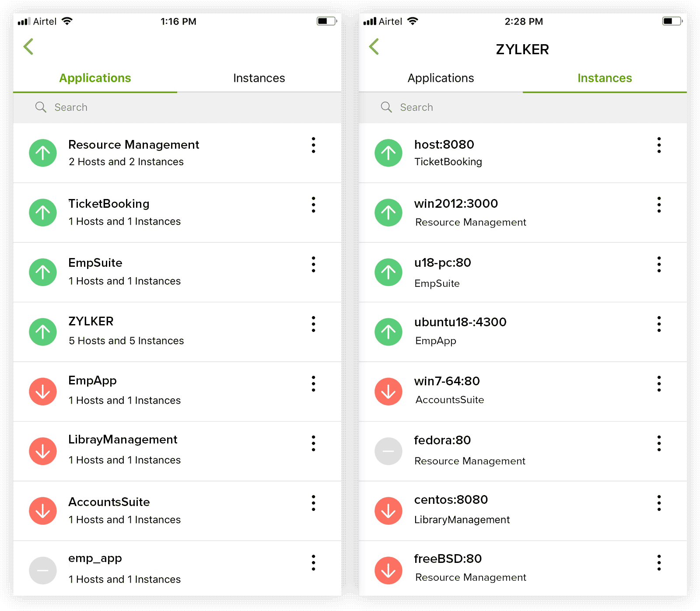
Task: Open more options for centos:8080 instance
Action: tap(659, 503)
